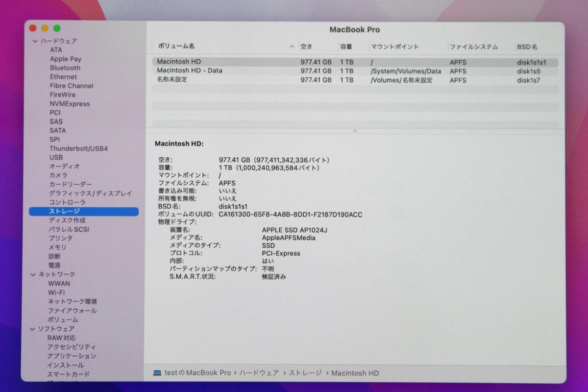Image resolution: width=588 pixels, height=392 pixels.
Task: Click testのMacBook Pro in path bar
Action: point(197,373)
